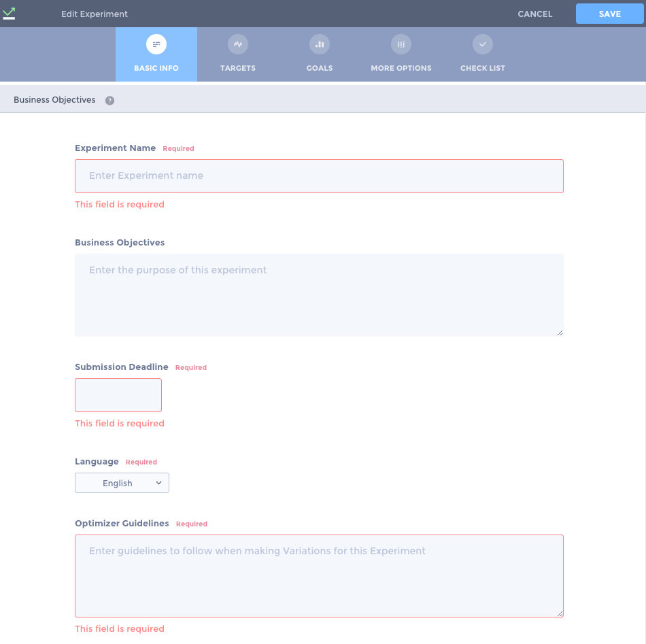Click the Required tag beside Optimizer Guidelines

pyautogui.click(x=192, y=524)
